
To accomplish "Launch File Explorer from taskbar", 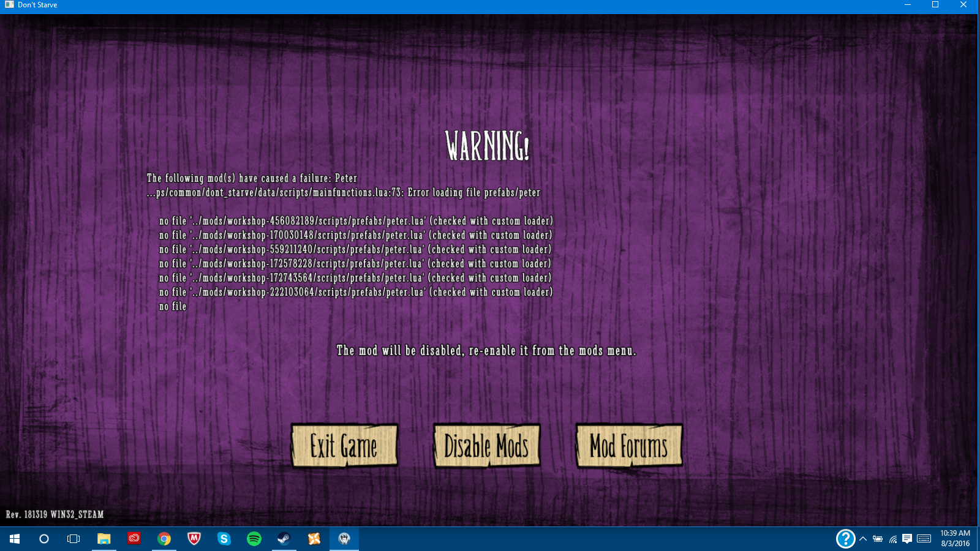I will (x=104, y=539).
